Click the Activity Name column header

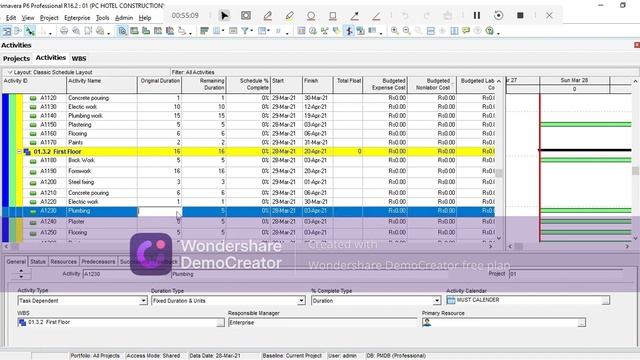[102, 84]
